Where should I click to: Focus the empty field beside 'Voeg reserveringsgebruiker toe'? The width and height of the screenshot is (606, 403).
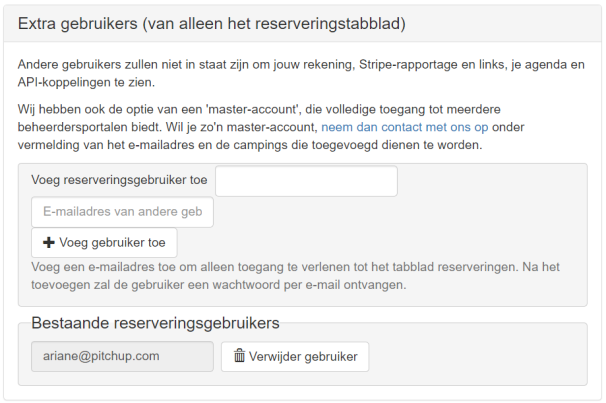coord(306,181)
